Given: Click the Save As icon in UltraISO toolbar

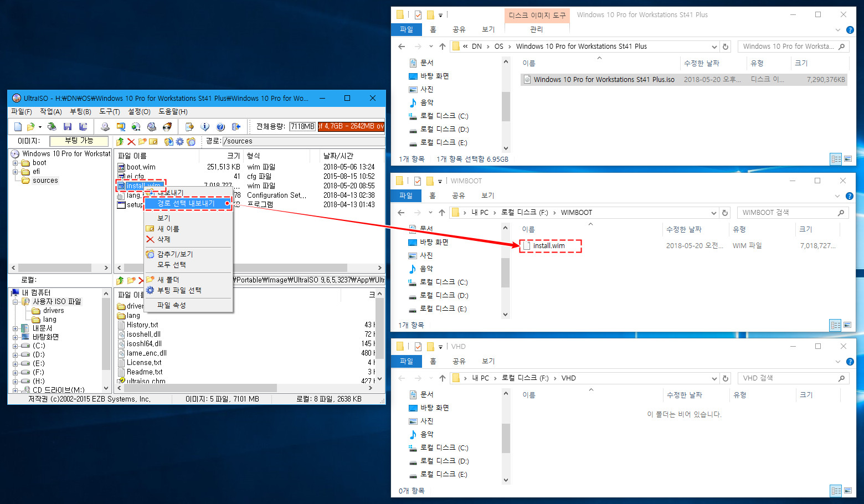Looking at the screenshot, I should point(83,127).
